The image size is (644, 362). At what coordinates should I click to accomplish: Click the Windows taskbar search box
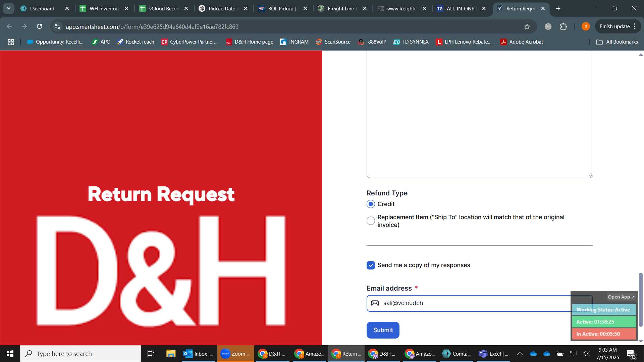80,354
